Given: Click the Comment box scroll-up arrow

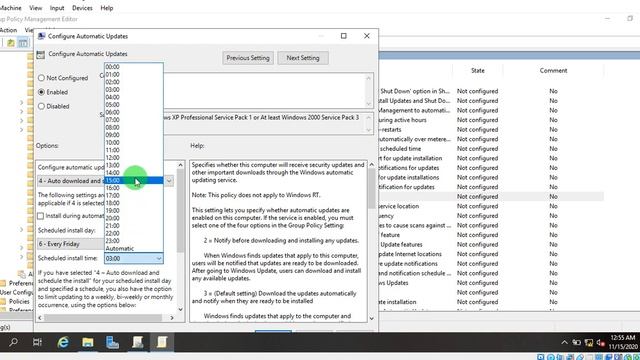Looking at the screenshot, I should tap(369, 78).
